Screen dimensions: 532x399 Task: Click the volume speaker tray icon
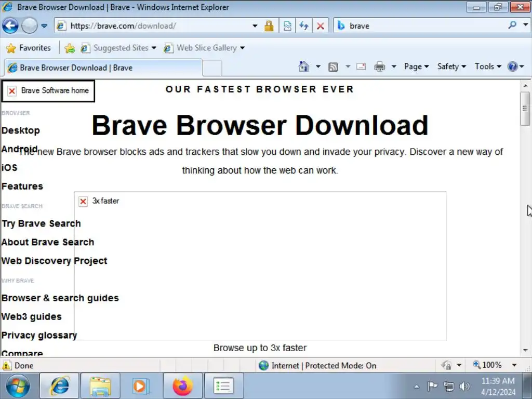(x=464, y=386)
